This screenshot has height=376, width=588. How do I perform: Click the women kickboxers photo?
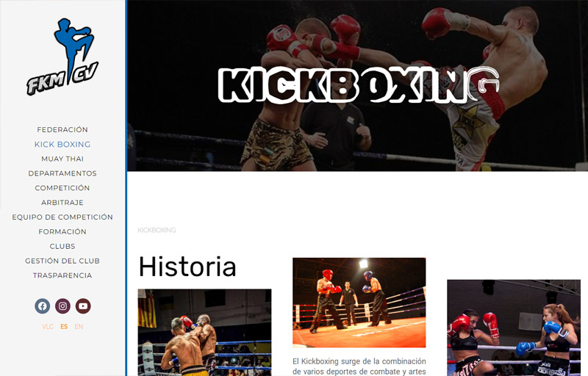[513, 328]
